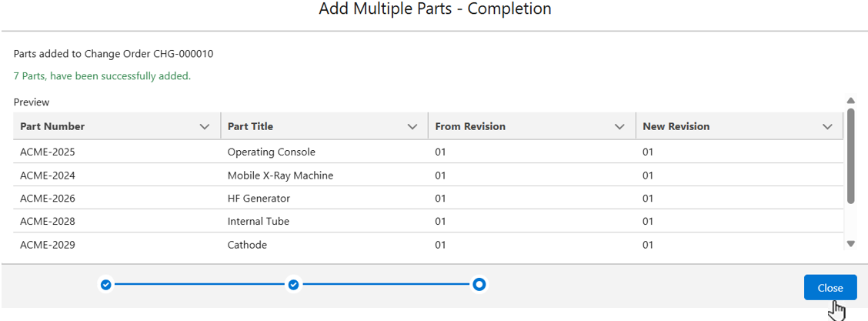
Task: Click the HF Generator part title
Action: 259,198
